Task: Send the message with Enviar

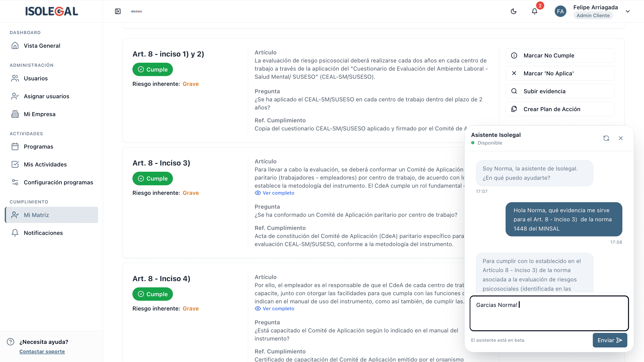Action: (610, 340)
